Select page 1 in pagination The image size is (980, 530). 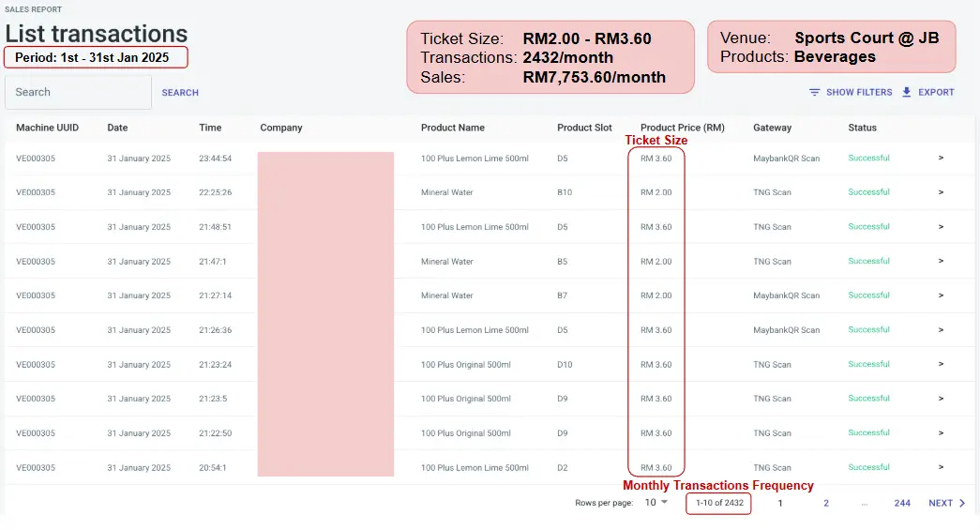[x=780, y=504]
